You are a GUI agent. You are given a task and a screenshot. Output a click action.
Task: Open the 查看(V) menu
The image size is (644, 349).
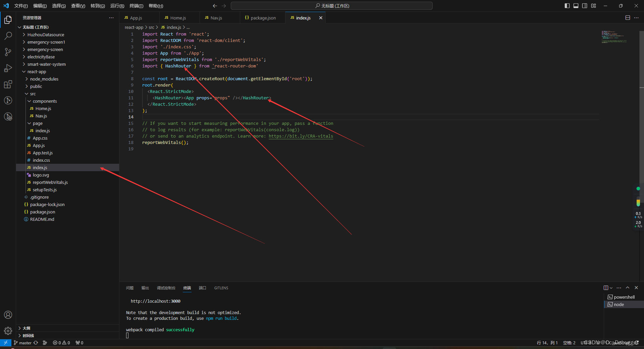coord(78,6)
